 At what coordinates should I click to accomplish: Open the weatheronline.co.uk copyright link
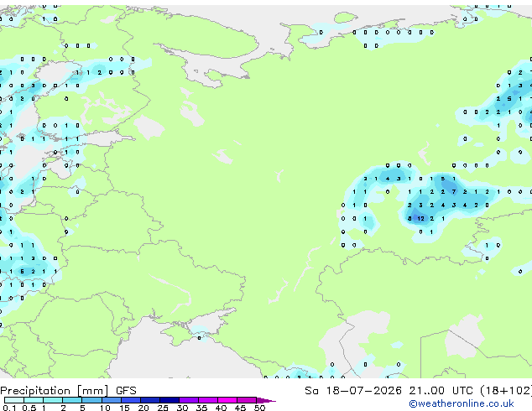coord(462,403)
